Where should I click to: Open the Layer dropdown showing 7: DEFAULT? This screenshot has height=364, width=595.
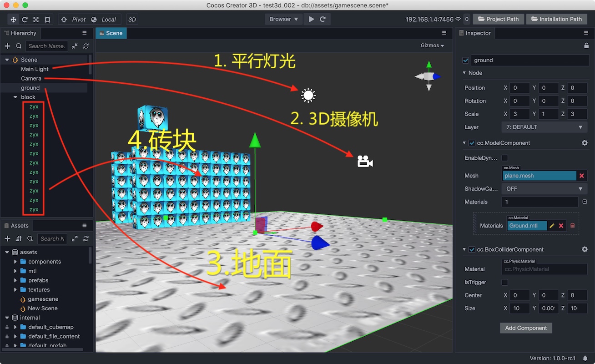click(x=544, y=127)
